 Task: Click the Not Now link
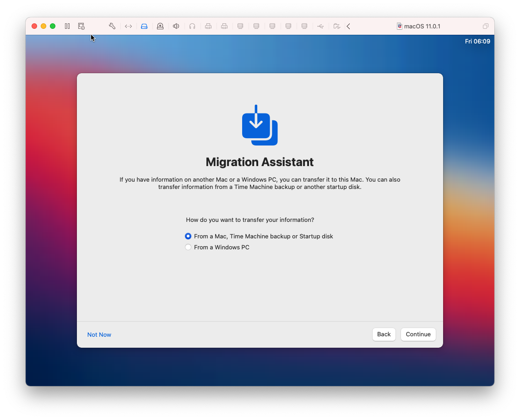pos(99,334)
